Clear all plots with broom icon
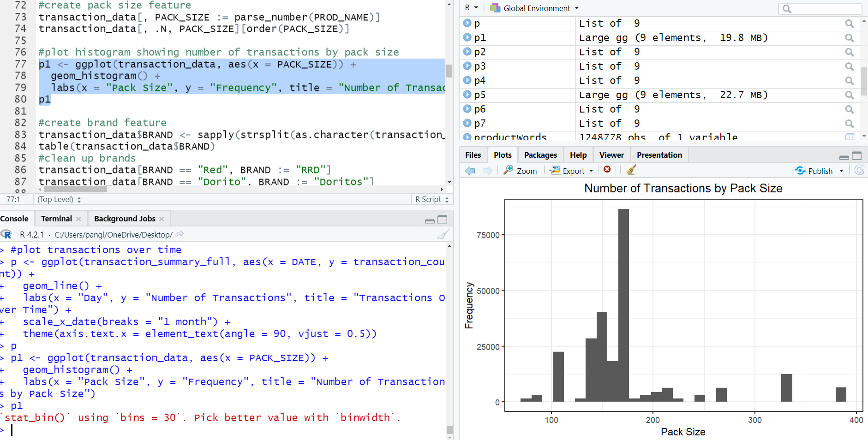The height and width of the screenshot is (440, 868). [631, 170]
